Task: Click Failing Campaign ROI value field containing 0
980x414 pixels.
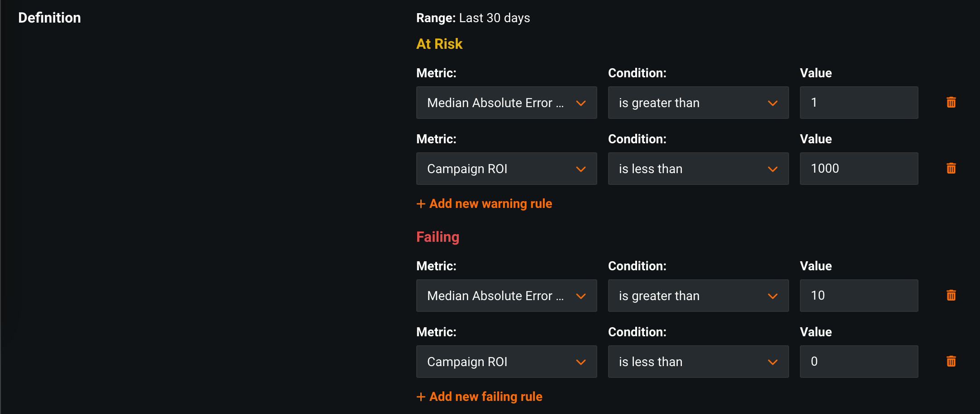Action: pos(859,362)
